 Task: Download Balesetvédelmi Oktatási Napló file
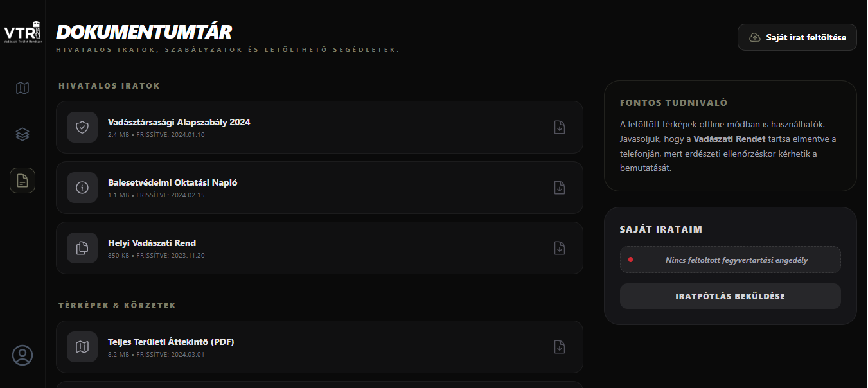point(560,188)
